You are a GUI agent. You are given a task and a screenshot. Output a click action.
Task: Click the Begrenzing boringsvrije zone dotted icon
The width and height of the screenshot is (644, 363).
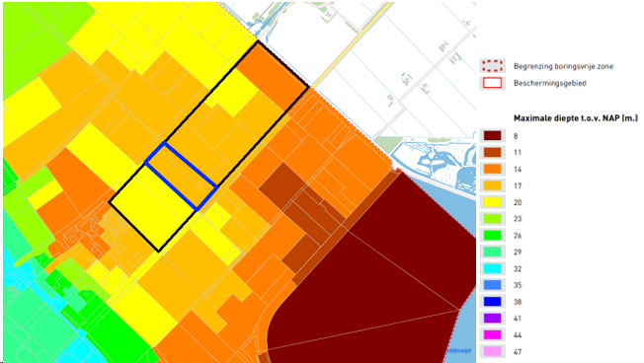(x=492, y=66)
